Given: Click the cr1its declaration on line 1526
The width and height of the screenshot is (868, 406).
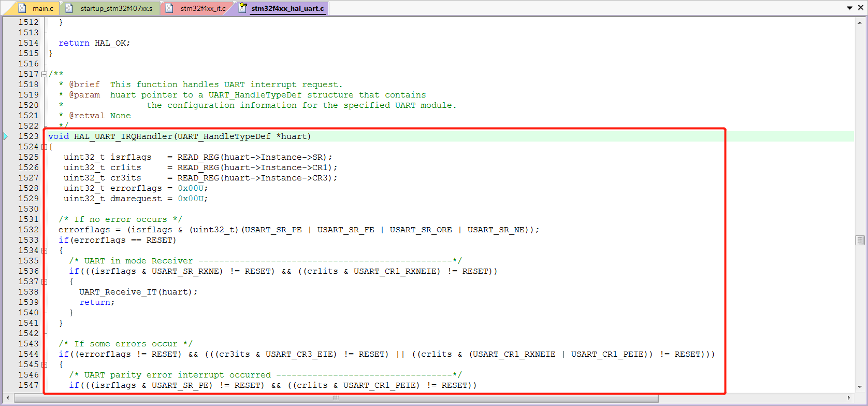Looking at the screenshot, I should click(200, 167).
